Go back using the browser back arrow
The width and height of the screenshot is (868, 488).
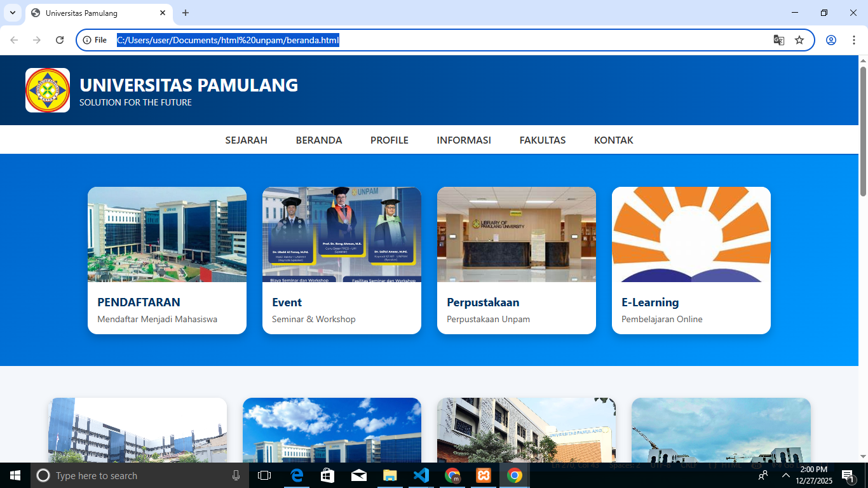[14, 40]
